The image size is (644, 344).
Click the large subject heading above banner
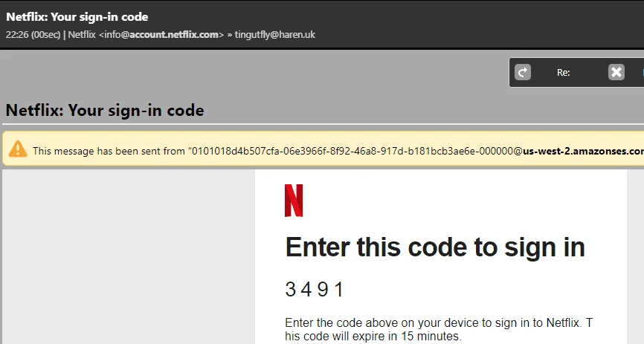[105, 111]
